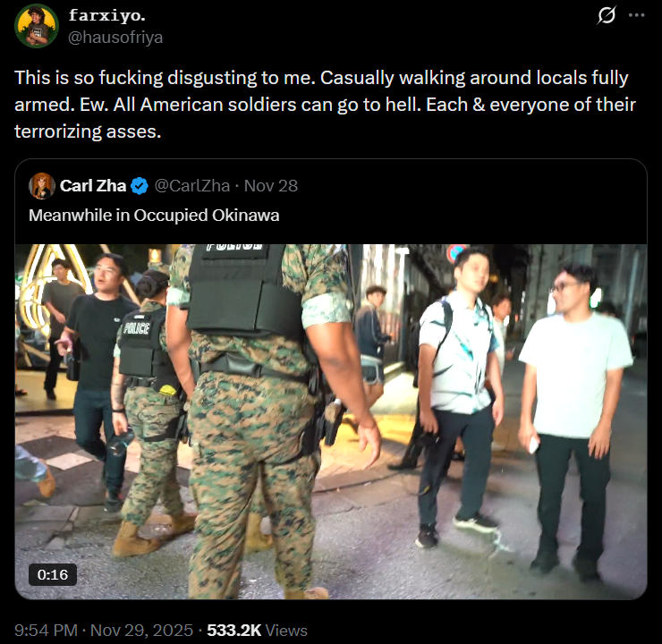Click the Nov 29, 2025 date
Screen dimensions: 662x644
(141, 630)
